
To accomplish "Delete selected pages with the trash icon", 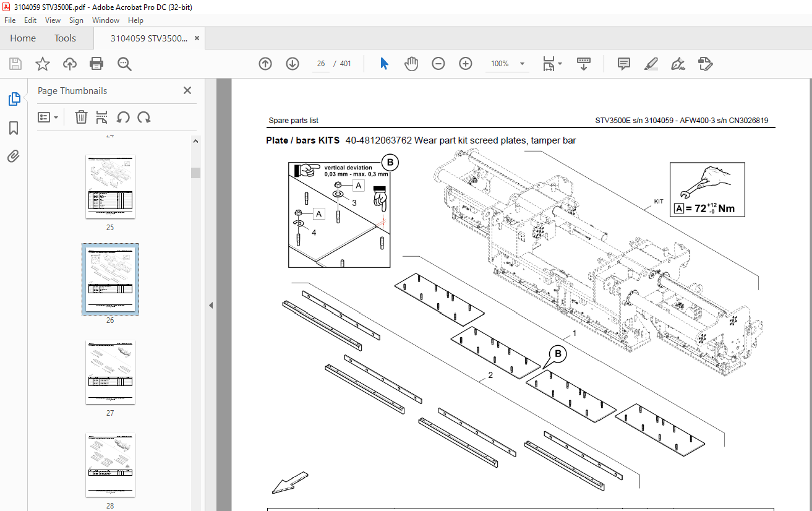I will click(x=81, y=117).
